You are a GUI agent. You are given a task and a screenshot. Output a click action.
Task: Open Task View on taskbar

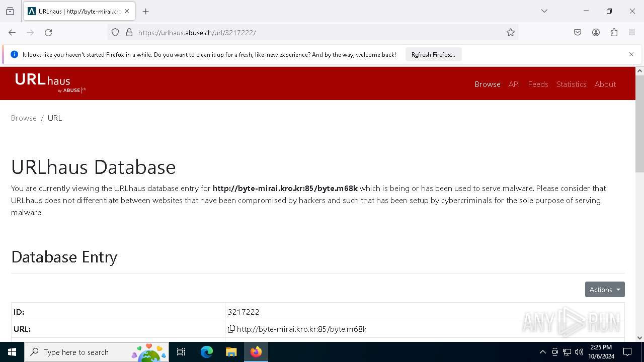(182, 352)
